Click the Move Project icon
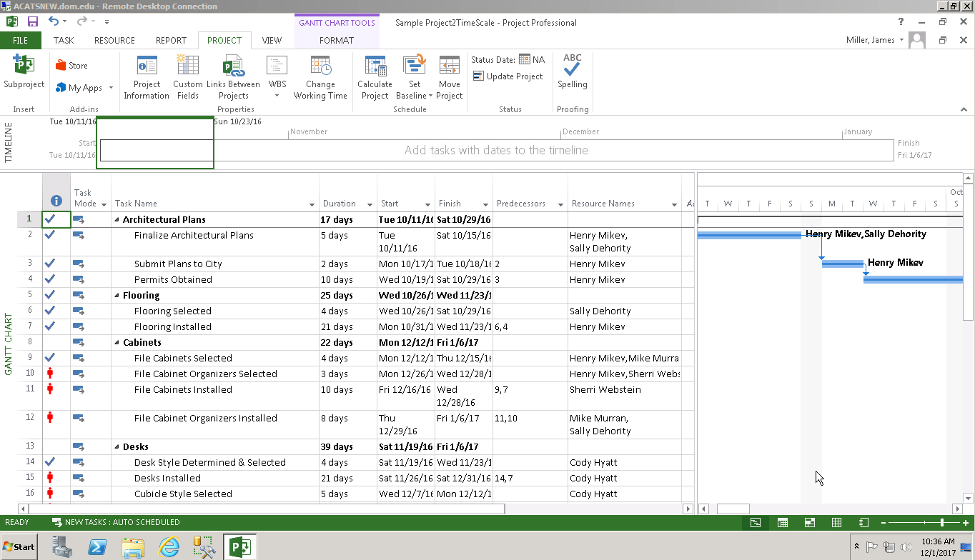Screen dimensions: 975x560 449,68
